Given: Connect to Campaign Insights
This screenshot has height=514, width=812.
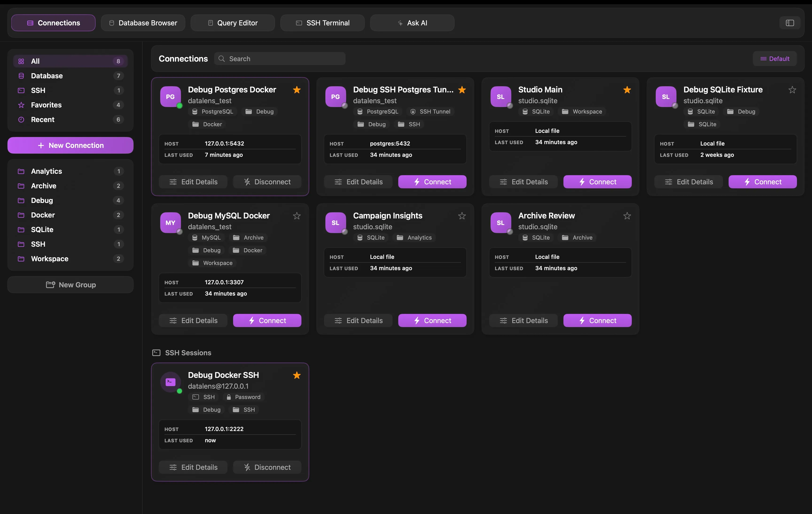Looking at the screenshot, I should pyautogui.click(x=432, y=321).
